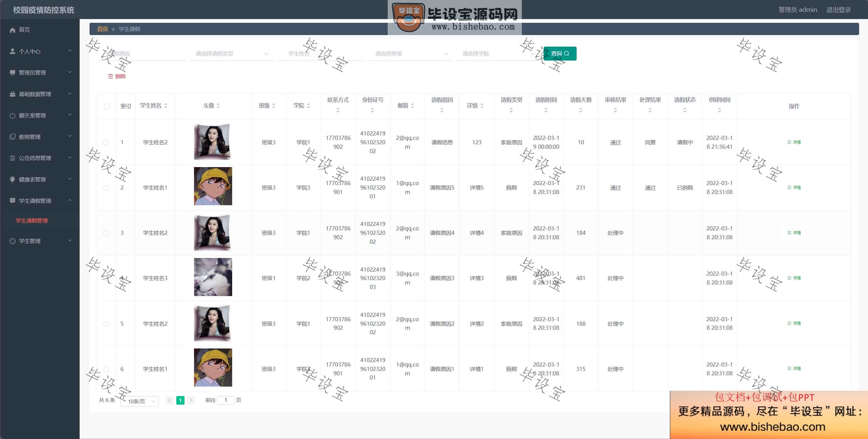Open 聊天室管理 menu
The image size is (868, 439).
tap(40, 115)
